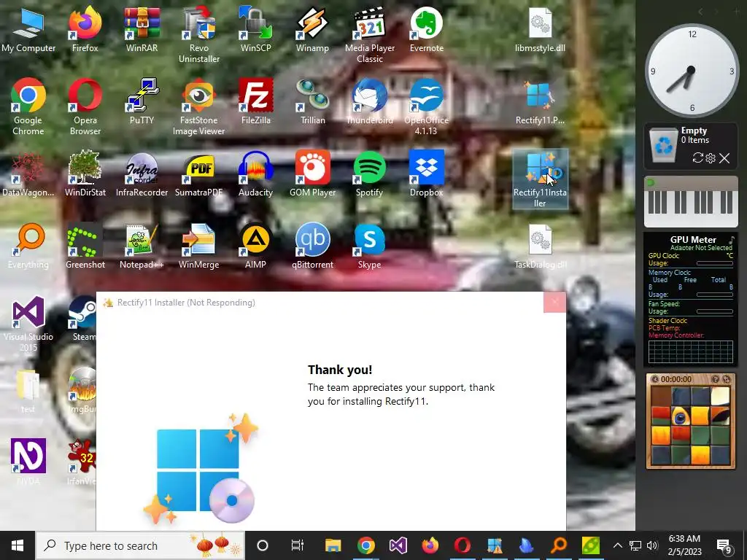Viewport: 747px width, 560px height.
Task: Switch to Chrome on the taskbar
Action: (366, 545)
